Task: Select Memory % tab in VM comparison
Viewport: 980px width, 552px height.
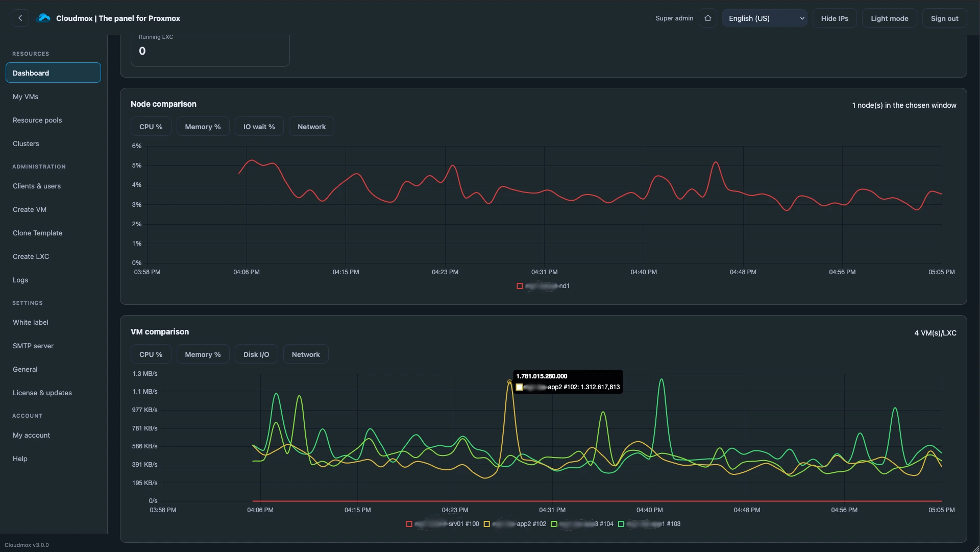Action: [203, 354]
